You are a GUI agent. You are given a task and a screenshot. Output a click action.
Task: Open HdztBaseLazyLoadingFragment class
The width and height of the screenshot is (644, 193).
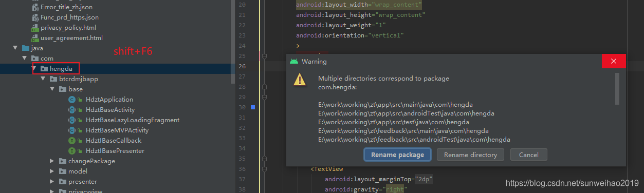(x=133, y=120)
